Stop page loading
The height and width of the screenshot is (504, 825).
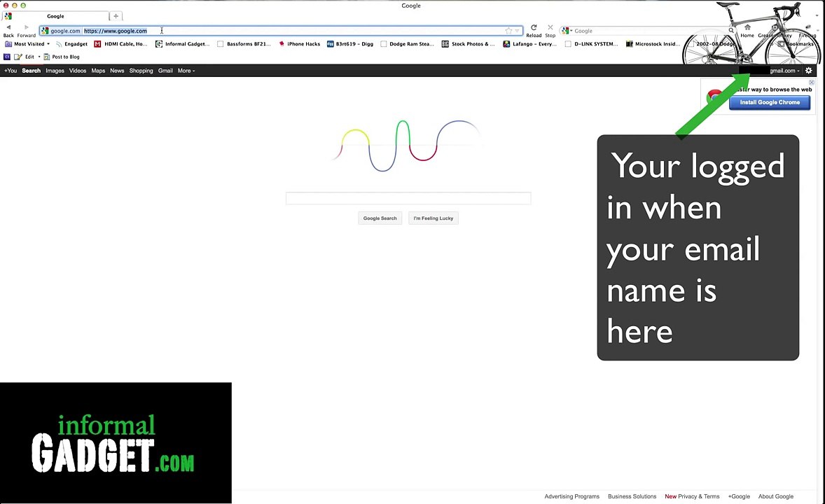(550, 27)
